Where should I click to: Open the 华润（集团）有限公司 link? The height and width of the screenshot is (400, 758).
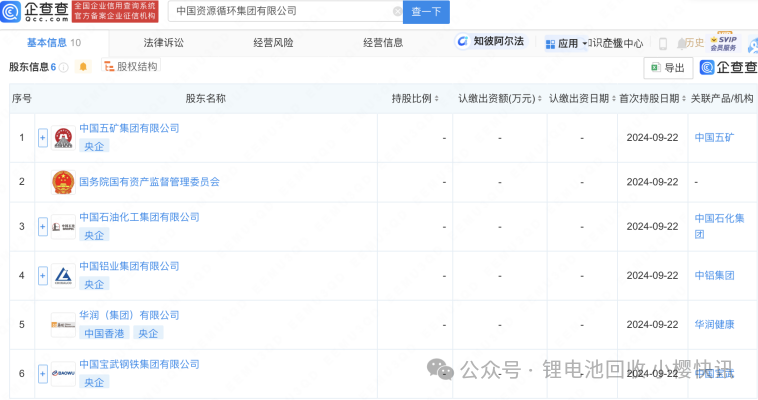(x=128, y=315)
